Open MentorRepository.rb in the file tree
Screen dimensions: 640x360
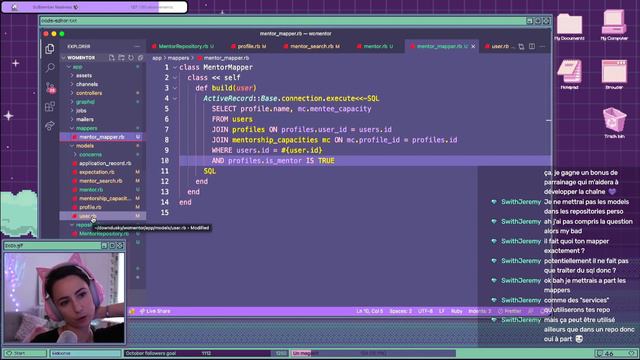pos(102,234)
